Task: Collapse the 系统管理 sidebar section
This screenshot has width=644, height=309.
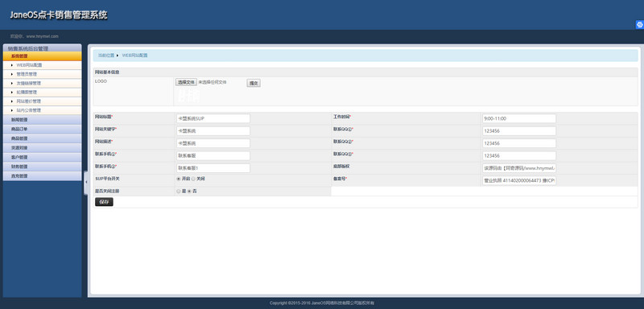Action: point(43,56)
